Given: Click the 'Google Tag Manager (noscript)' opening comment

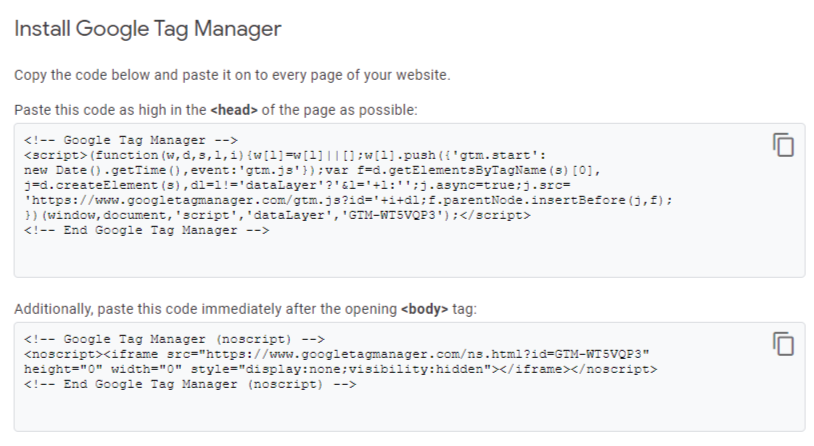Looking at the screenshot, I should point(174,340).
